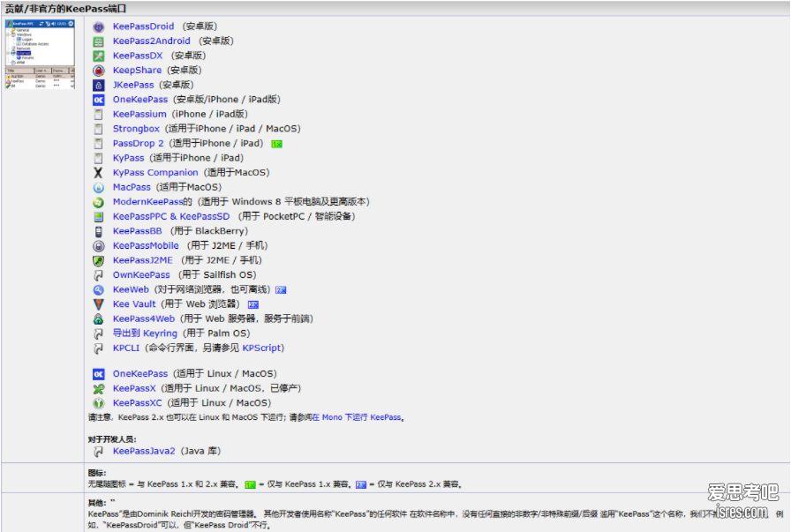Follow the KPScript link
791x532 pixels.
click(x=261, y=348)
